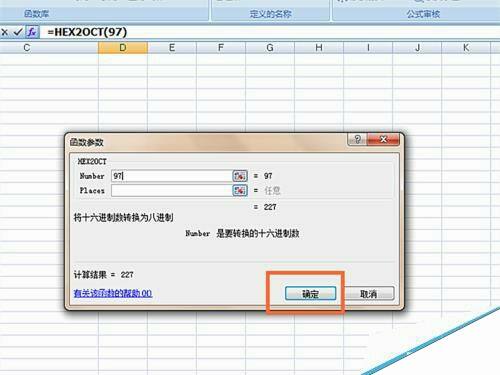
Task: Collapse dialog via Places field range selector
Action: (240, 190)
